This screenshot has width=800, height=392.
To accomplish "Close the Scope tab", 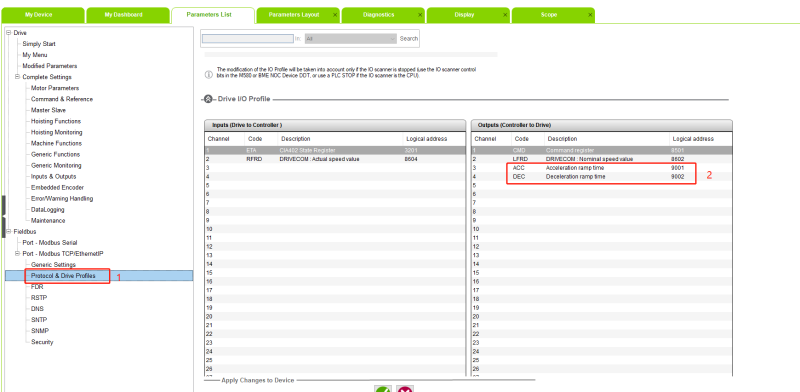I will [590, 15].
